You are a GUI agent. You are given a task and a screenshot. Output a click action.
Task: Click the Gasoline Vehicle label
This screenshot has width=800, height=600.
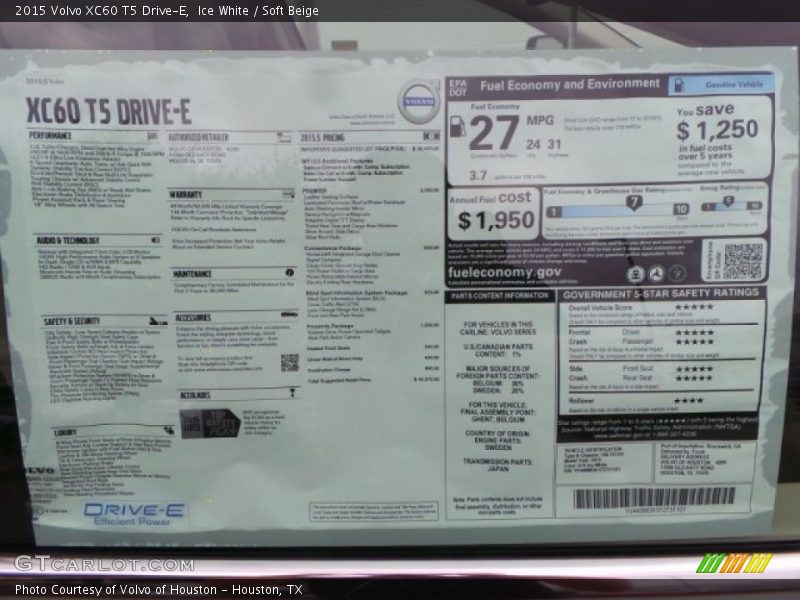click(x=734, y=85)
